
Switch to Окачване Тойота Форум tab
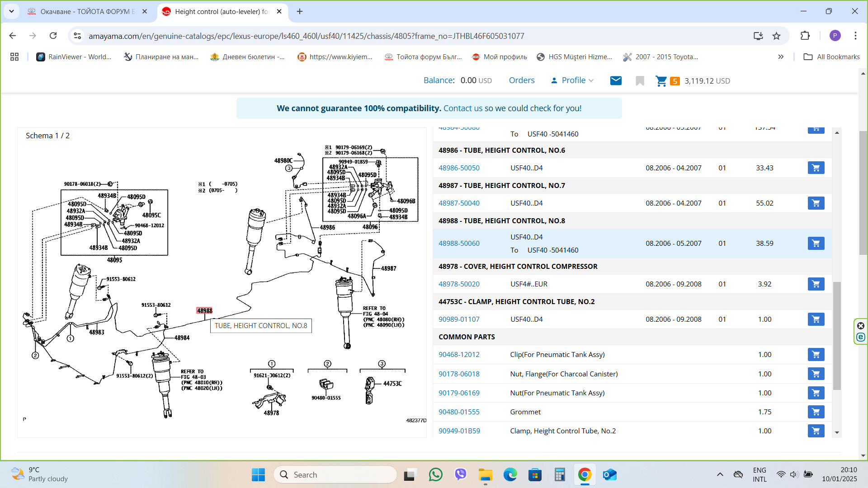pyautogui.click(x=87, y=11)
